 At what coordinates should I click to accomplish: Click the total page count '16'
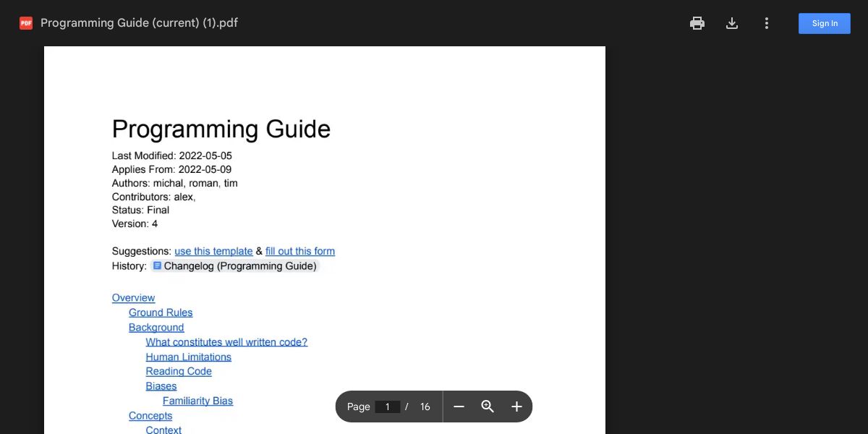tap(425, 407)
